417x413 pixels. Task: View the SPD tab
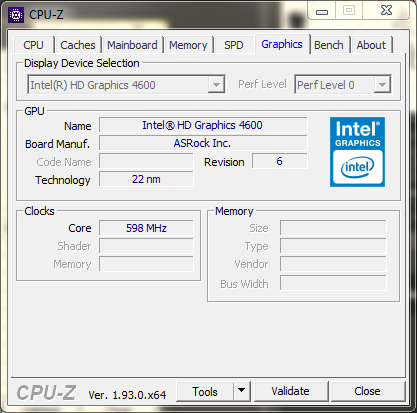[233, 45]
